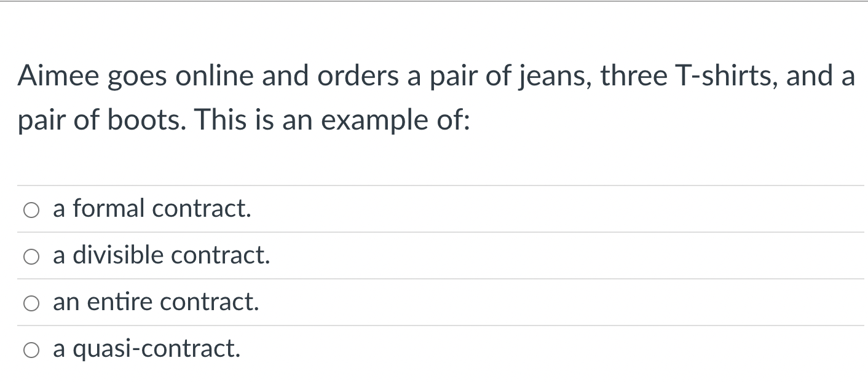Viewport: 868px width, 382px height.
Task: Click the word 'orders' in the question
Action: 344,76
